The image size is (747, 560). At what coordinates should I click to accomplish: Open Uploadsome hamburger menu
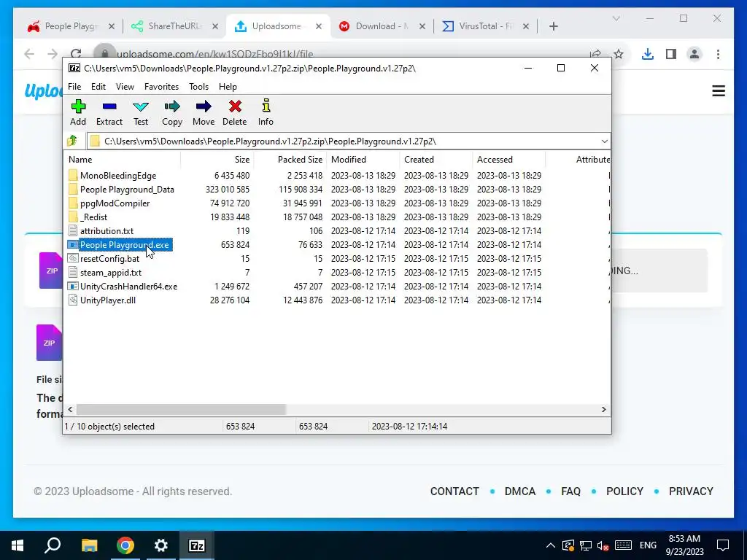coord(719,91)
